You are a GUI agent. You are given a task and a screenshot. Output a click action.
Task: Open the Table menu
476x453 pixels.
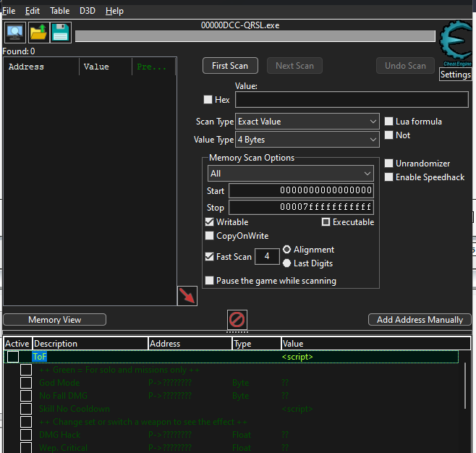(60, 11)
